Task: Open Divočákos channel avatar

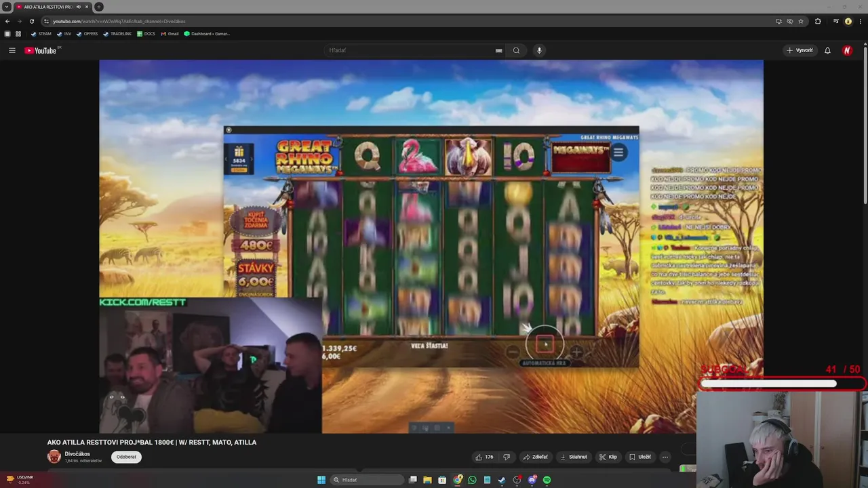Action: [x=54, y=457]
